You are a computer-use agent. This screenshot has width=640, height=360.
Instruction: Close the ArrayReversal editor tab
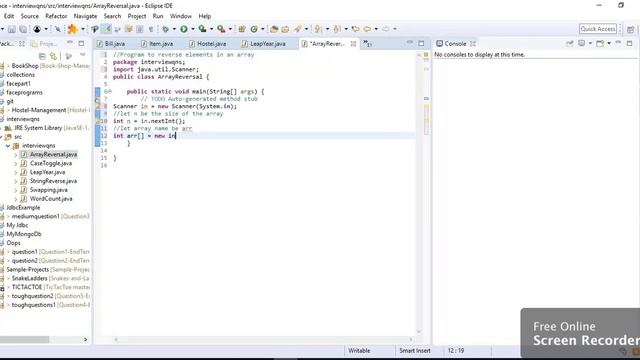tap(353, 44)
